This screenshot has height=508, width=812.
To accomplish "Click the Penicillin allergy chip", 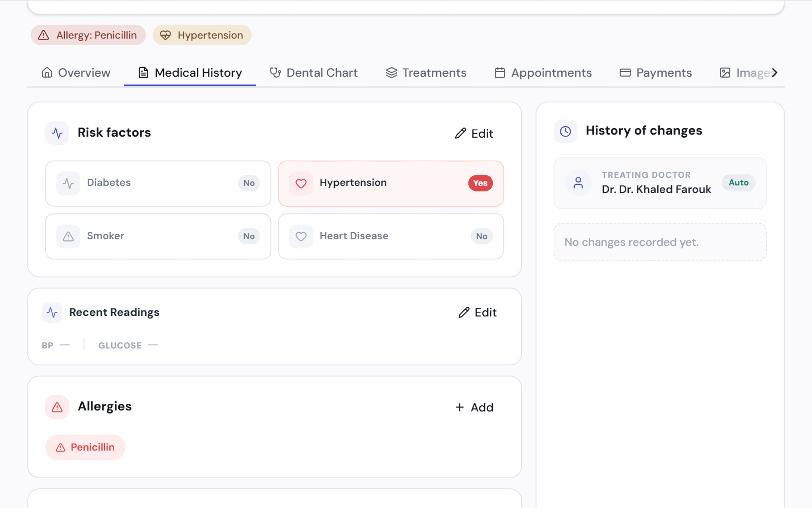I will (85, 448).
